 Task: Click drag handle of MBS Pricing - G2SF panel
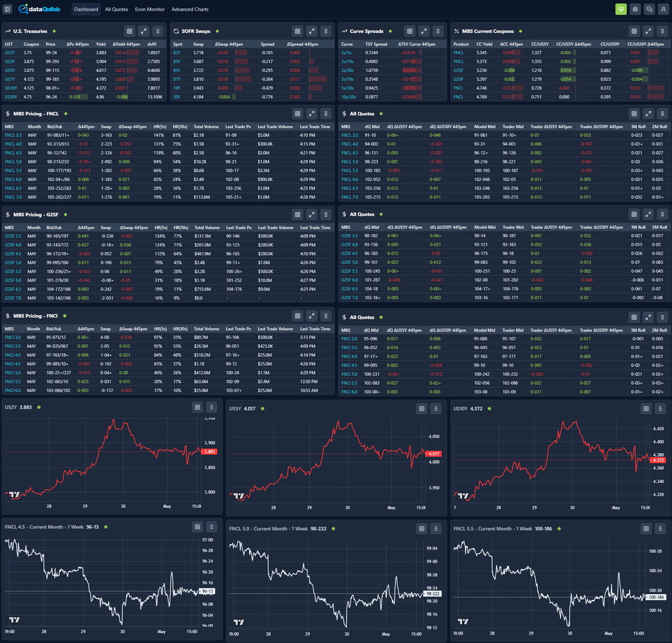click(326, 215)
